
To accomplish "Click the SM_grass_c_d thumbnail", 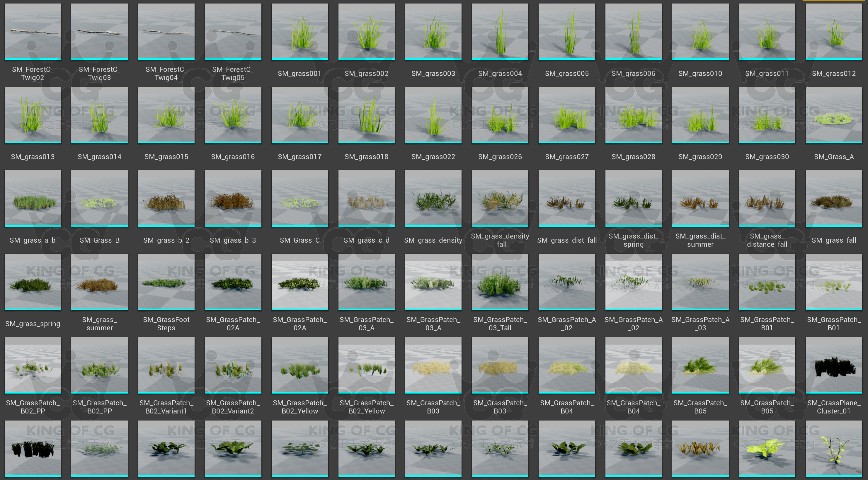I will point(366,198).
